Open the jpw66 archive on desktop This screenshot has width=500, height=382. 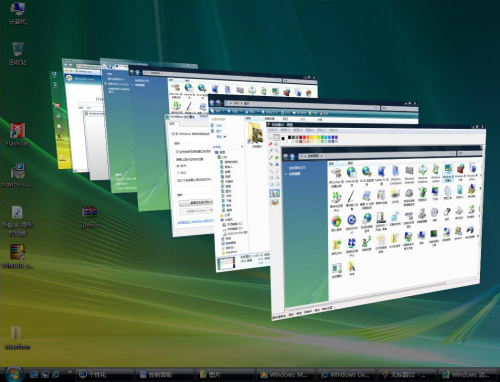[89, 217]
